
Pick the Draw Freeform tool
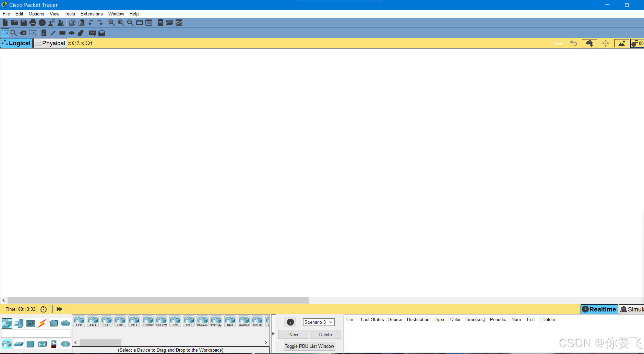click(x=81, y=33)
